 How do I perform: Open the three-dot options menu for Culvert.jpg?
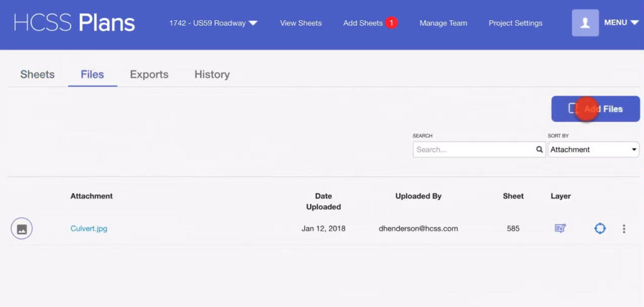tap(624, 229)
